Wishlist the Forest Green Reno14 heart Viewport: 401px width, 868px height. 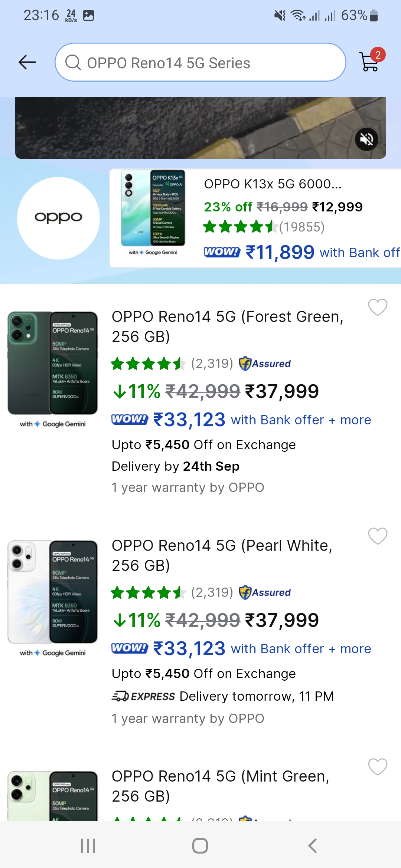pyautogui.click(x=378, y=307)
